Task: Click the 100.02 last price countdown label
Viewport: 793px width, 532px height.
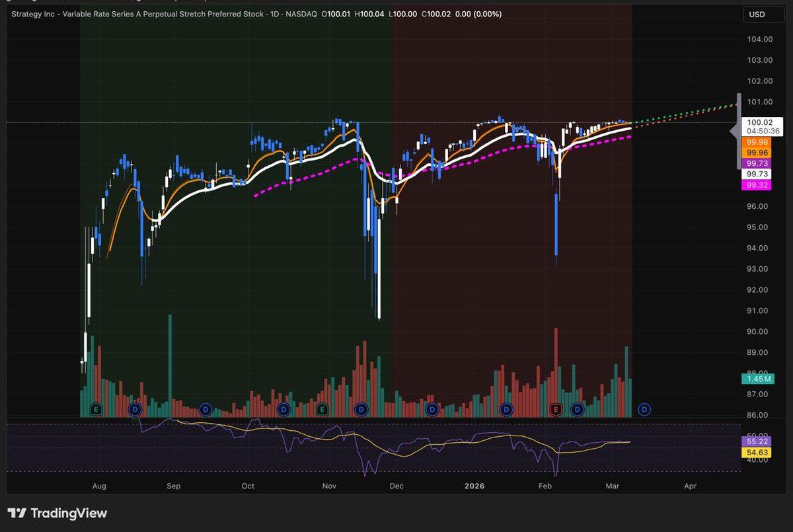Action: click(x=762, y=126)
